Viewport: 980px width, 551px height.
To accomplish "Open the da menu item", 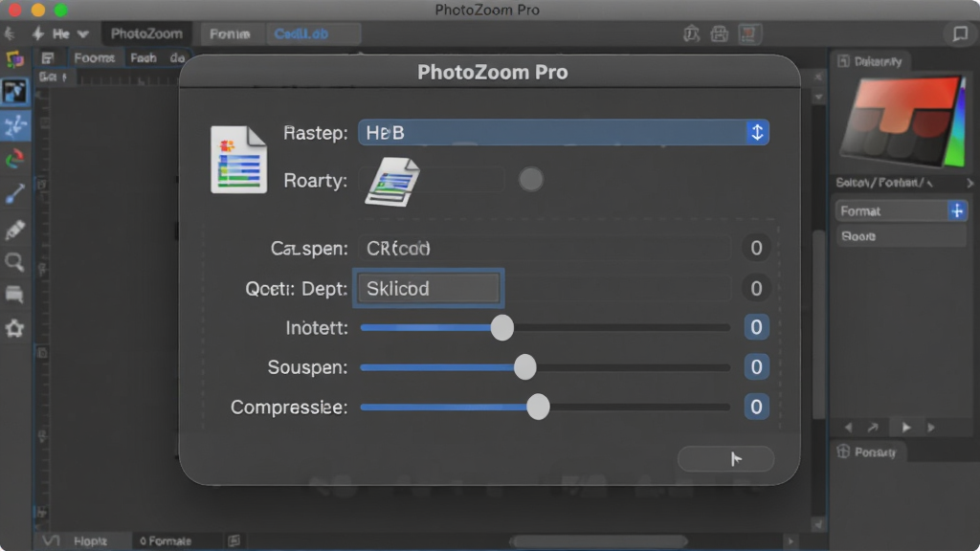I will point(177,58).
